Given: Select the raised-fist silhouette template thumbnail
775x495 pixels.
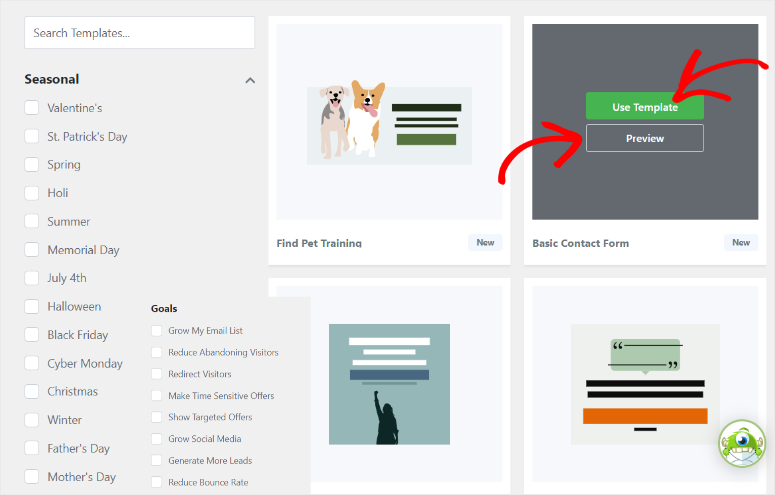Looking at the screenshot, I should [x=389, y=384].
